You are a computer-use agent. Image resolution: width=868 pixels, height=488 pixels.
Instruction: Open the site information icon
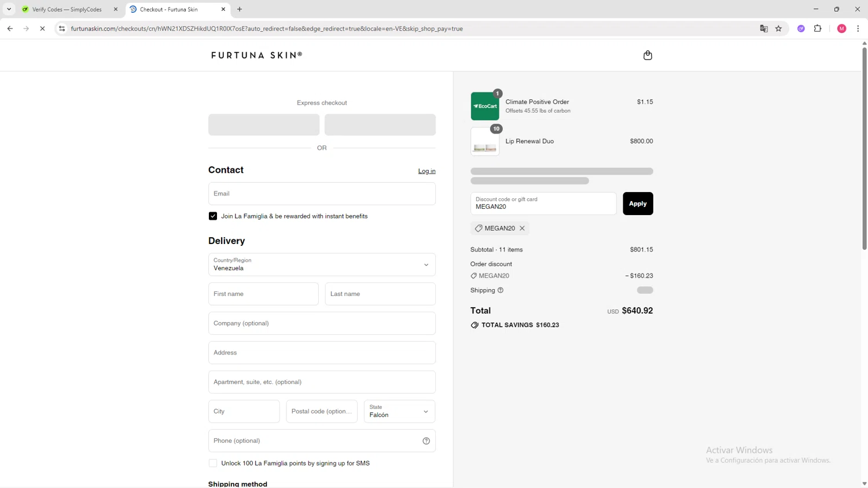click(x=62, y=28)
